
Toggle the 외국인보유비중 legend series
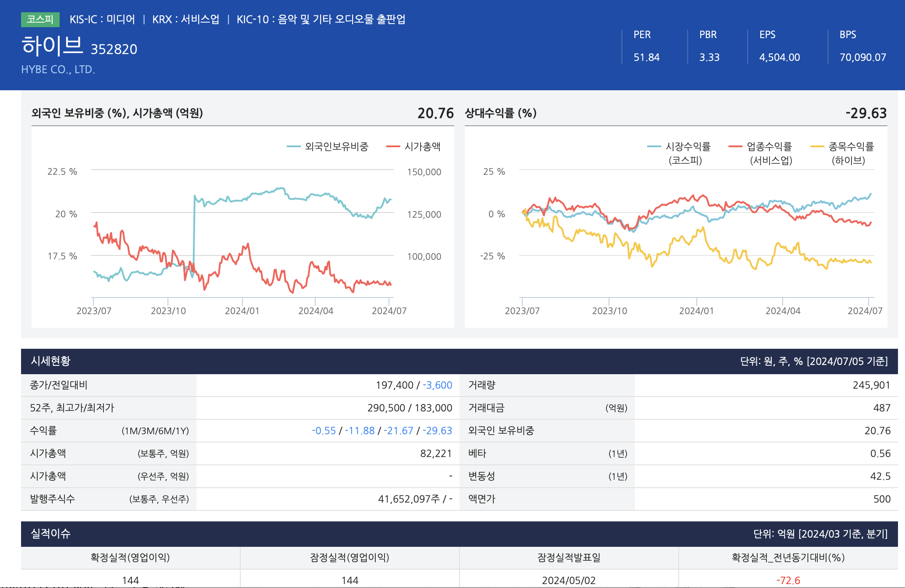pos(336,146)
